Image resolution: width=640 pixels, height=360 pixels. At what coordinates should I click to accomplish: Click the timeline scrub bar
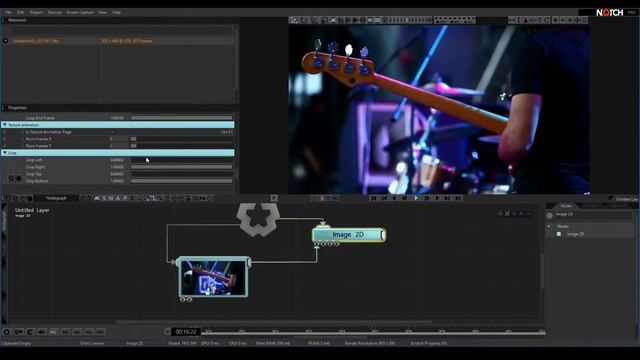point(374,333)
